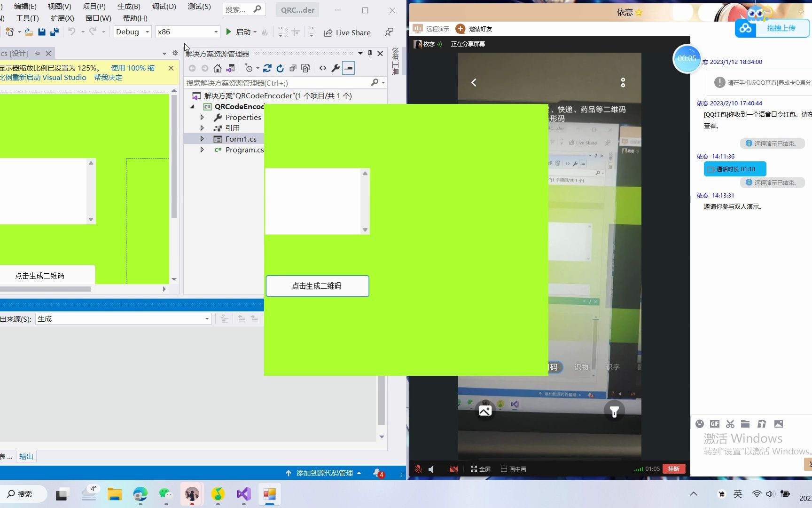
Task: Save the current file in Visual Studio
Action: pos(42,32)
